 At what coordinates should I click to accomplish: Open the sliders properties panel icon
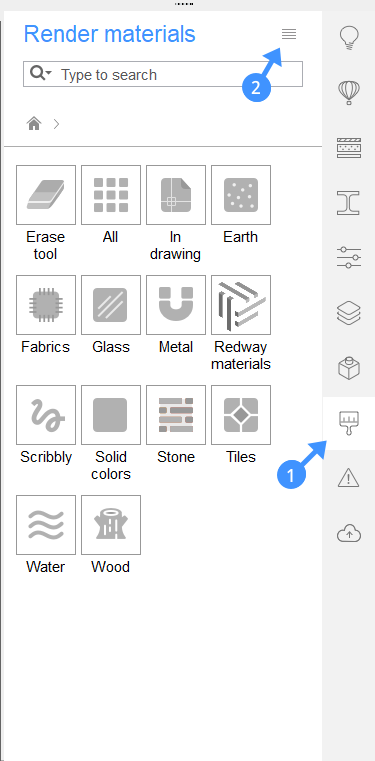point(349,257)
